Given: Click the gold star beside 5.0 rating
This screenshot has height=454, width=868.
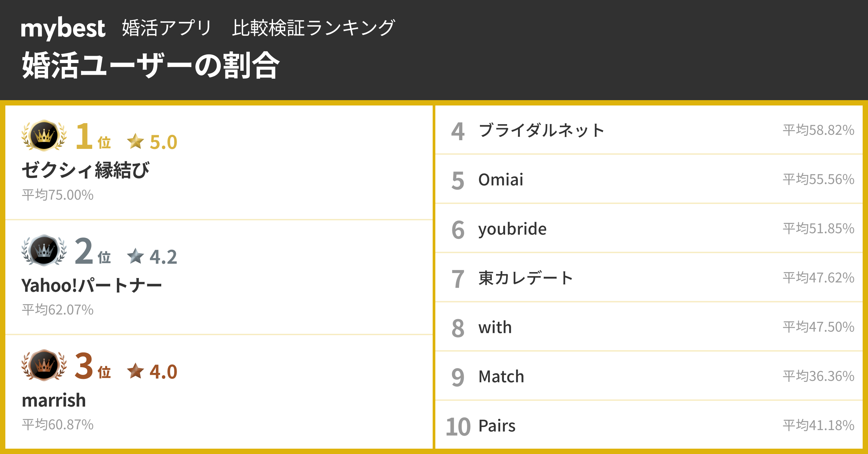Looking at the screenshot, I should click(x=136, y=141).
